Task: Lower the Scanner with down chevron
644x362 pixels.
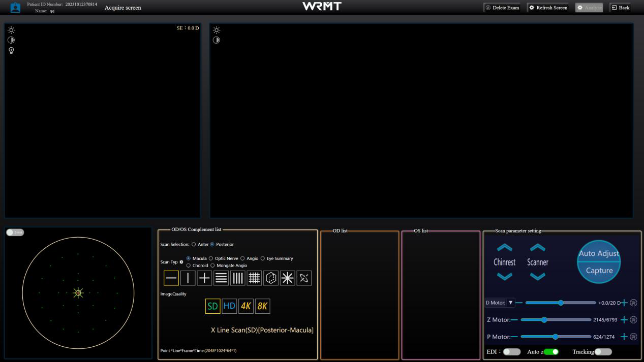Action: (x=537, y=277)
